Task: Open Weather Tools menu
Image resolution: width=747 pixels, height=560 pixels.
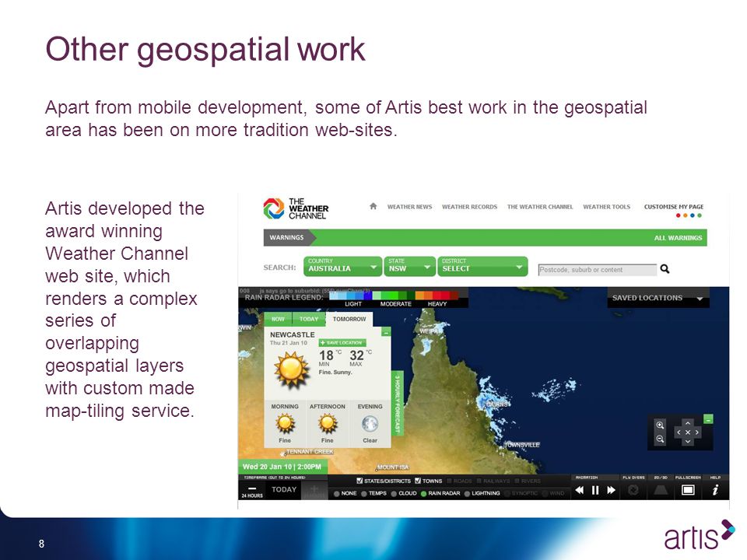Action: pyautogui.click(x=606, y=207)
